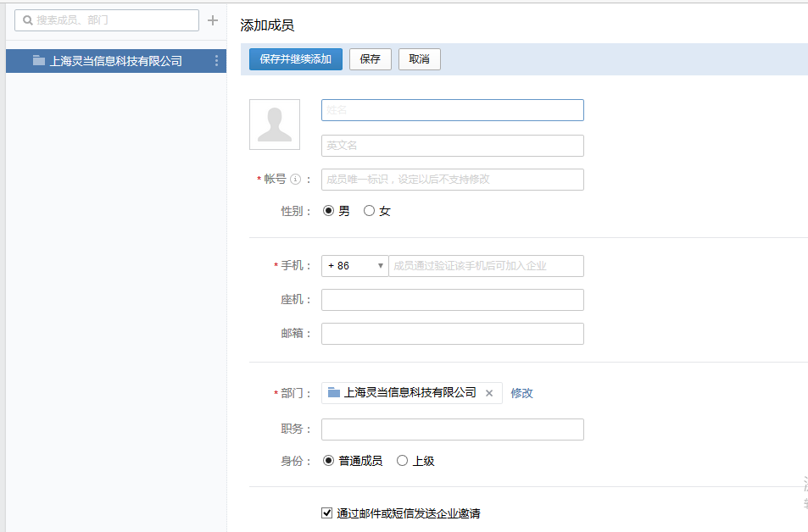Open the three-dot menu beside company name
808x532 pixels.
point(216,61)
